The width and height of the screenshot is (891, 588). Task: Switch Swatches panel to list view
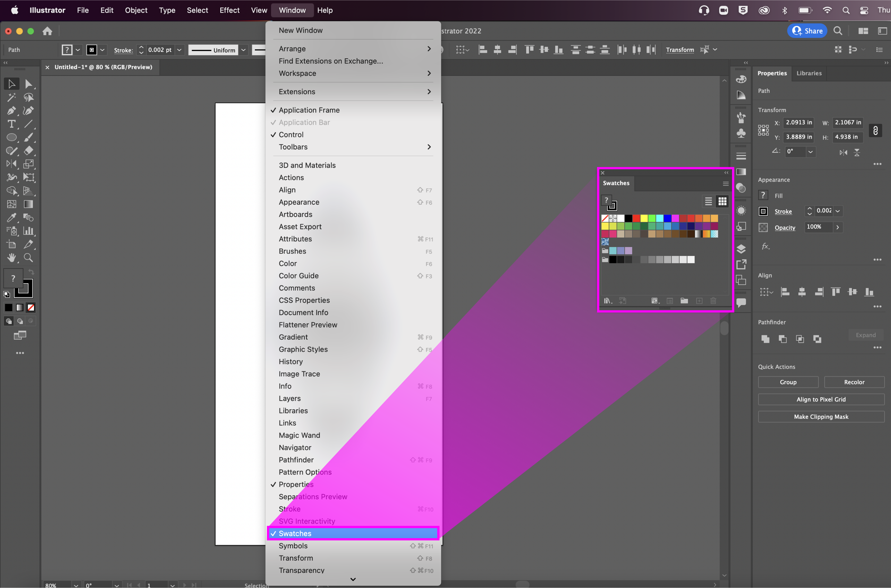pyautogui.click(x=708, y=201)
